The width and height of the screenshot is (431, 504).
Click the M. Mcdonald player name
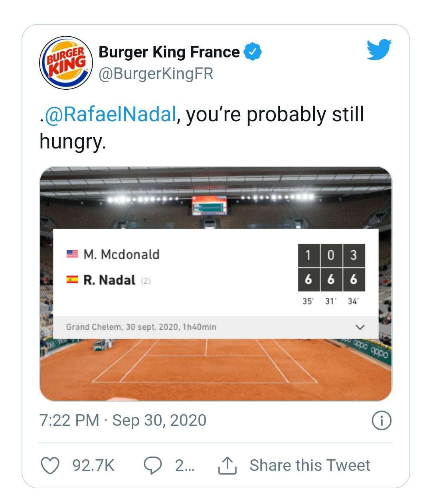click(121, 254)
